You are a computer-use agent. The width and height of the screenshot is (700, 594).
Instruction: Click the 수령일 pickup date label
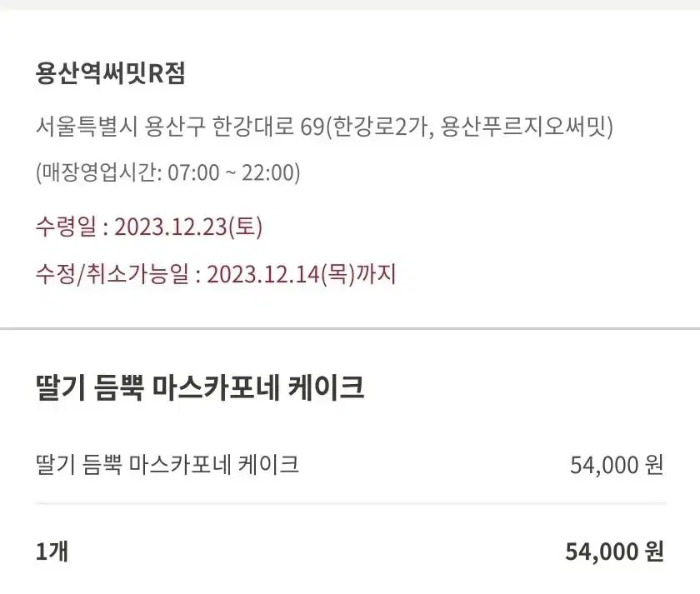[66, 227]
